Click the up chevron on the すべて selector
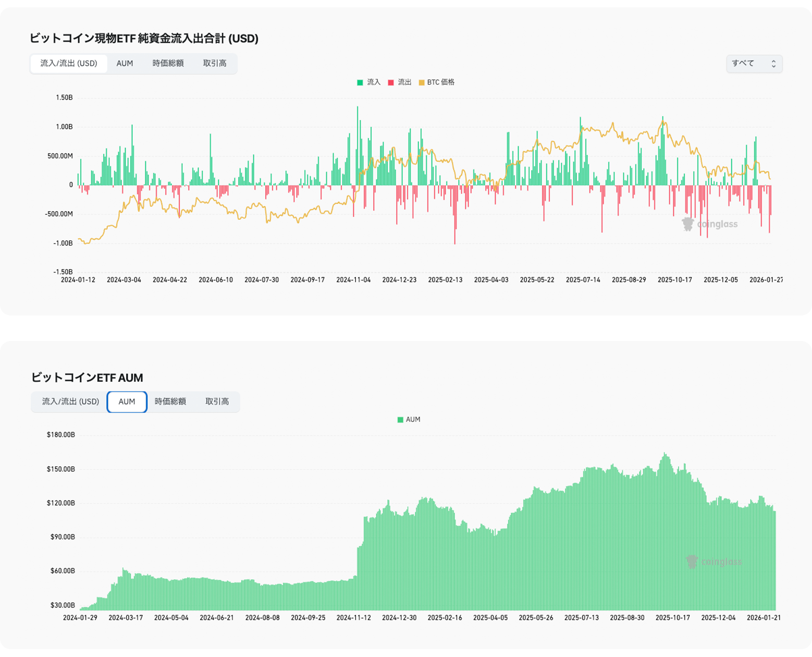The image size is (812, 657). pos(773,61)
